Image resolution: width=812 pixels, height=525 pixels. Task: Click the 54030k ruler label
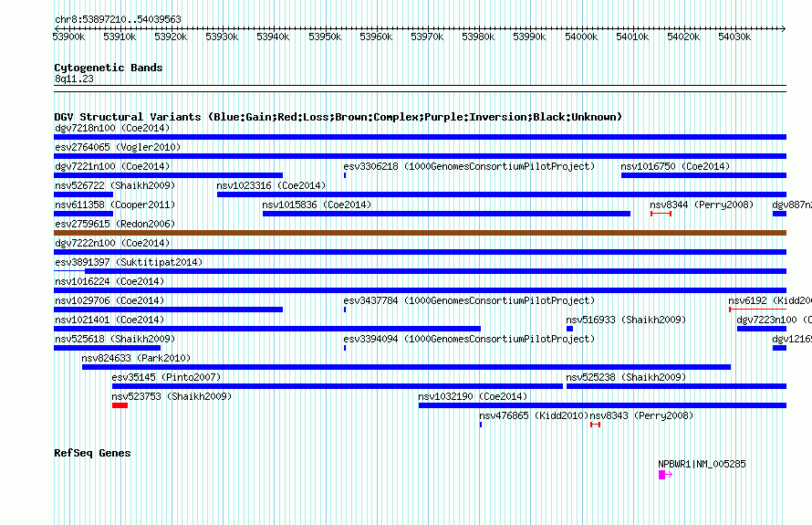click(734, 37)
